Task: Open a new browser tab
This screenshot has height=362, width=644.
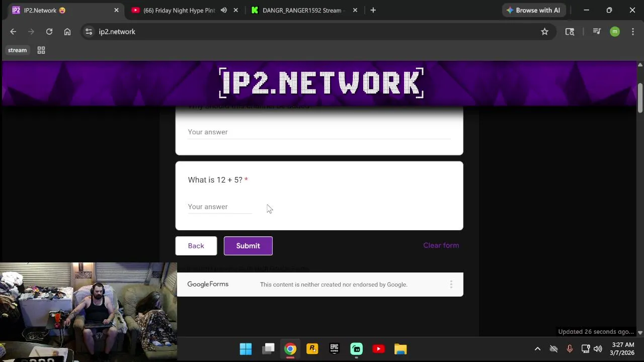Action: pyautogui.click(x=373, y=10)
